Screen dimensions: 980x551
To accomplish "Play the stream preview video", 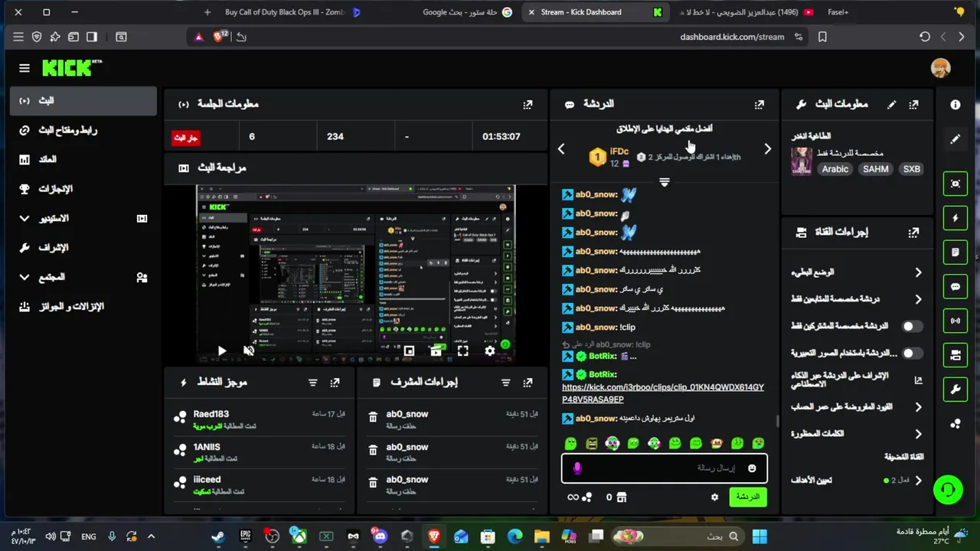I will click(222, 350).
